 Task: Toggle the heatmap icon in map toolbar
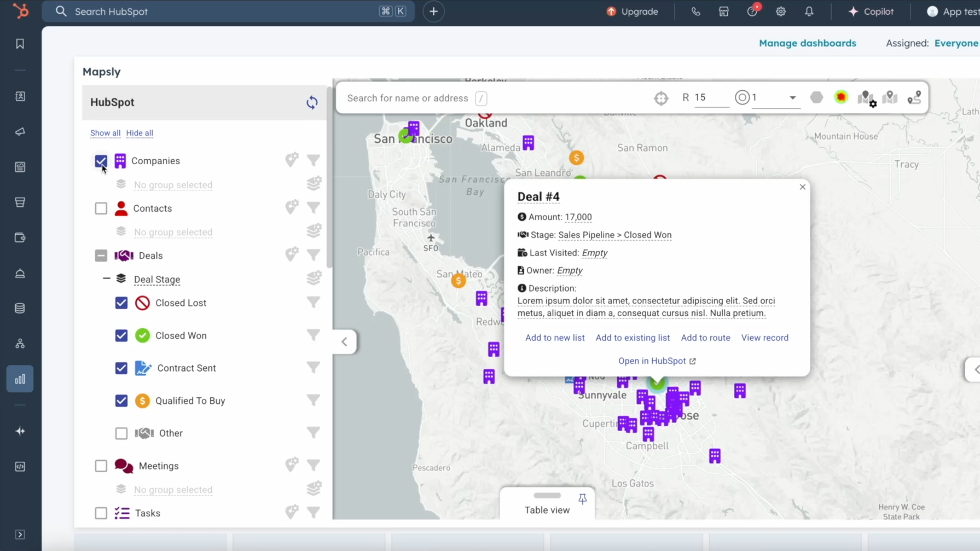(x=841, y=97)
